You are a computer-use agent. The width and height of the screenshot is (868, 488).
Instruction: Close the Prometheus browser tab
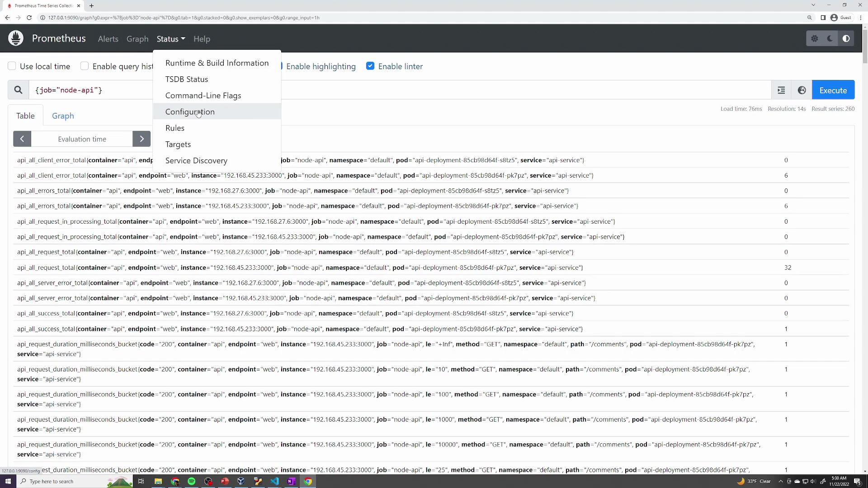(x=79, y=5)
